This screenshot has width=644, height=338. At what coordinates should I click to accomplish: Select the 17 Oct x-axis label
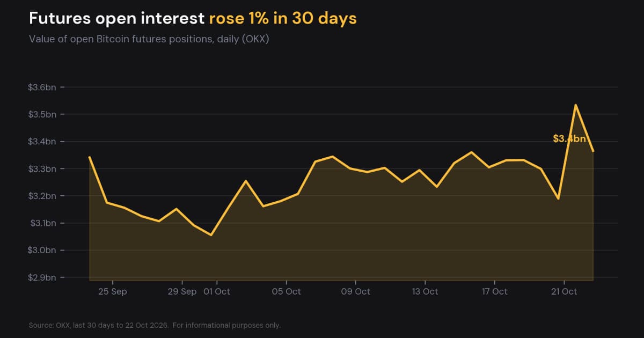click(494, 292)
